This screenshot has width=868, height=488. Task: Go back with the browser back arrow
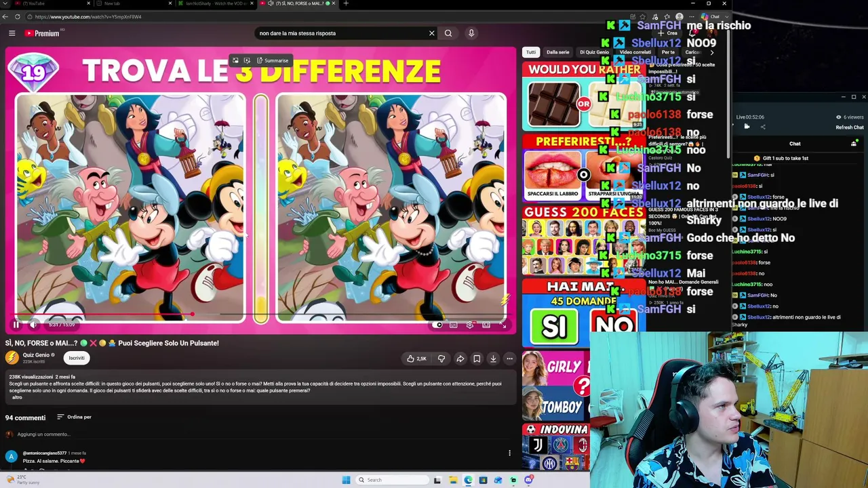(x=5, y=16)
